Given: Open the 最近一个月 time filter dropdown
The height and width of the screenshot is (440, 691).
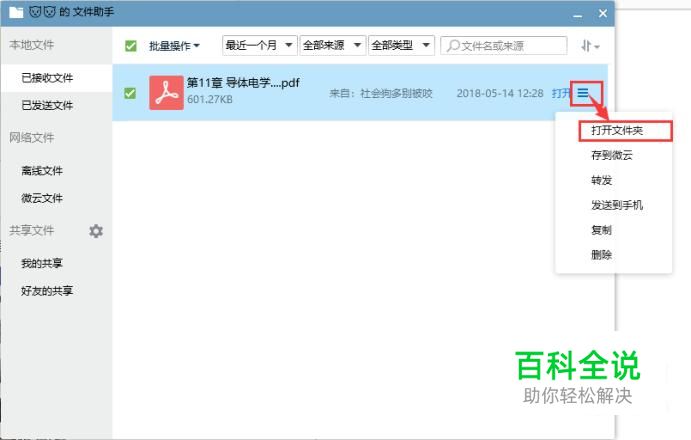Looking at the screenshot, I should 260,45.
